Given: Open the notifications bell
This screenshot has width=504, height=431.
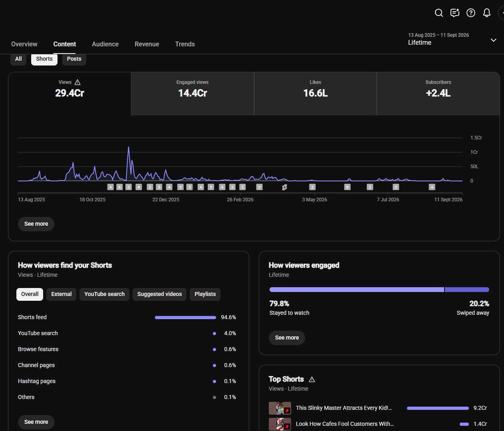Looking at the screenshot, I should 486,13.
